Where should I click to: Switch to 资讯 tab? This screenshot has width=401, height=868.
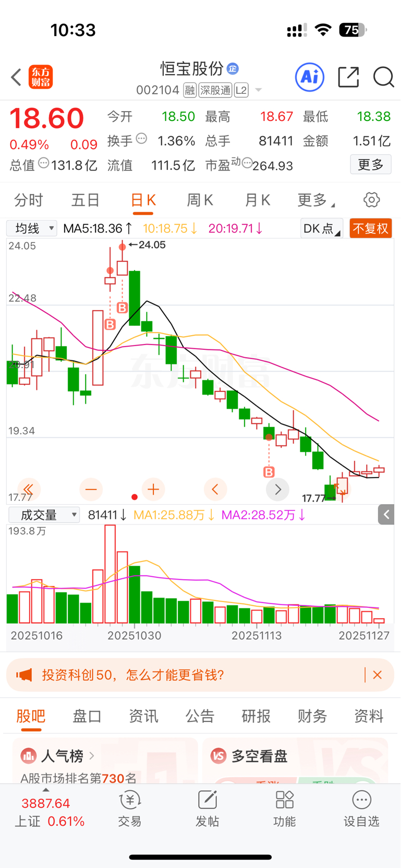[x=143, y=716]
